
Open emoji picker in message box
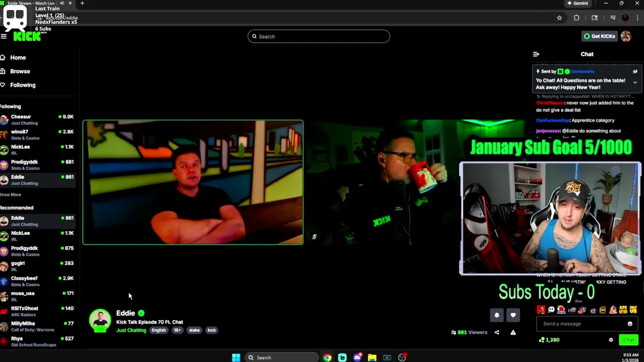630,324
